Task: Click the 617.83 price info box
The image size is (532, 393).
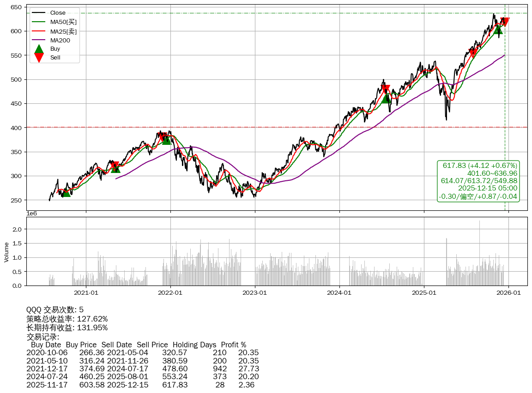Action: [x=478, y=181]
